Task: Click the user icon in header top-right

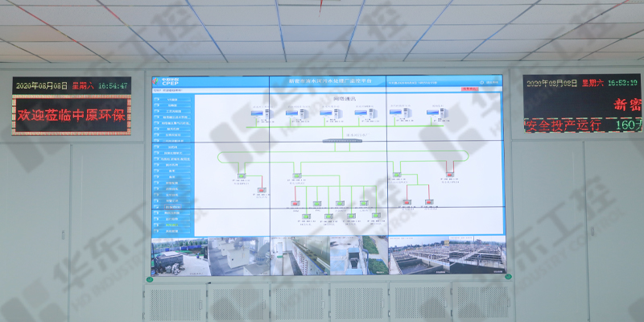Action: [485, 80]
